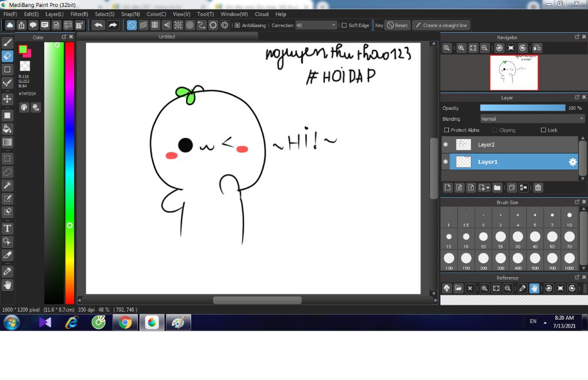
Task: Hide Layer2 visibility dot
Action: (446, 144)
